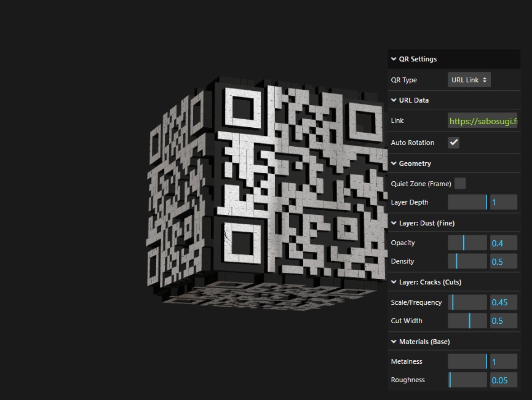Collapse the Materials (Base) section
This screenshot has width=532, height=400.
pos(423,342)
